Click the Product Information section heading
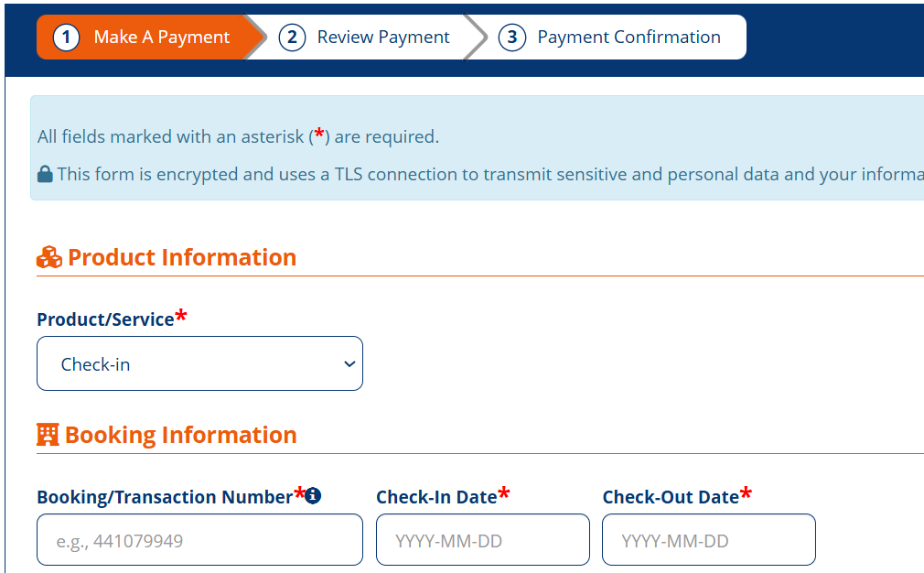 pyautogui.click(x=182, y=258)
